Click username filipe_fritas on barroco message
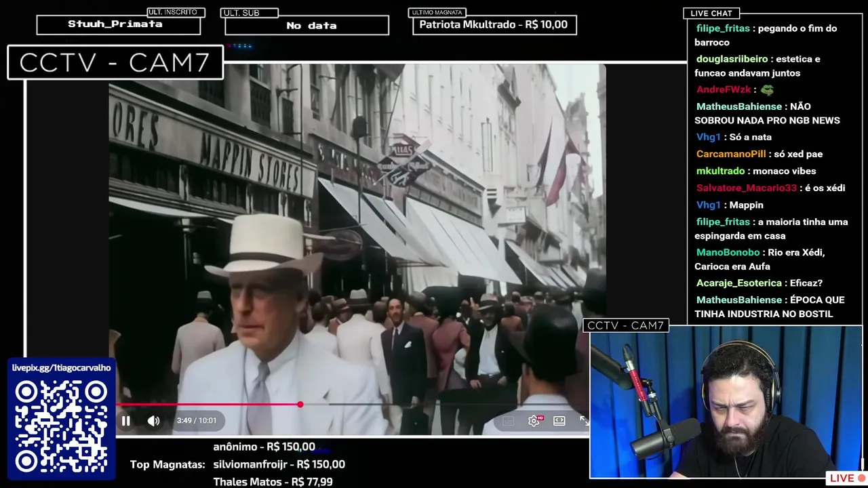 tap(723, 28)
